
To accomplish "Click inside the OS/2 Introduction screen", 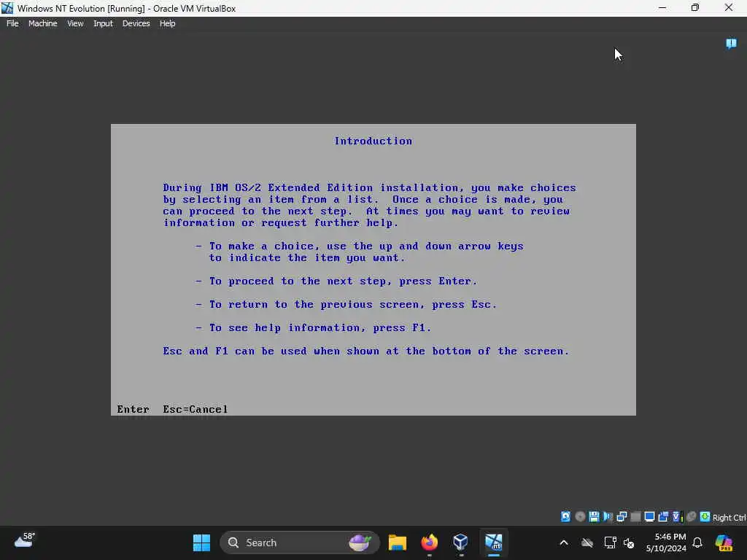I will pyautogui.click(x=373, y=270).
